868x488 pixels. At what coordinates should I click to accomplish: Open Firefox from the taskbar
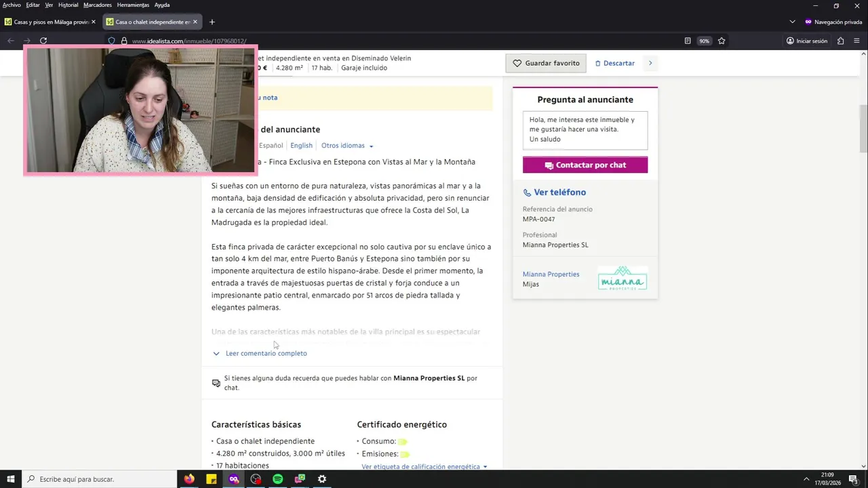[189, 479]
